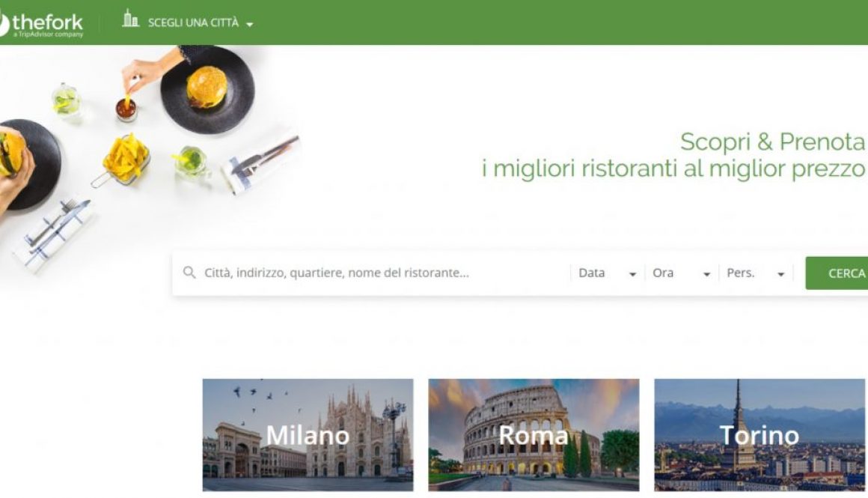Open the Data dropdown
This screenshot has width=868, height=498.
(608, 273)
